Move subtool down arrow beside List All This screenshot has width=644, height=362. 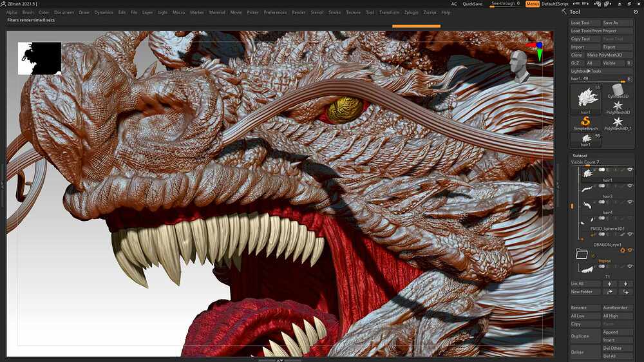click(x=625, y=283)
